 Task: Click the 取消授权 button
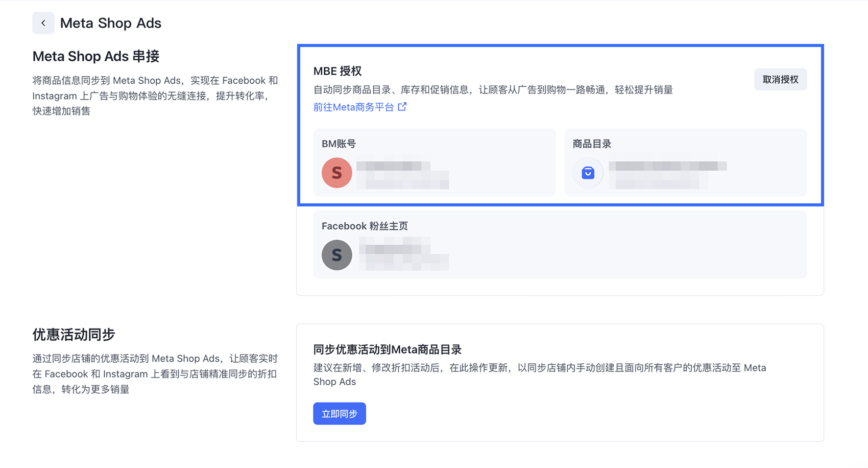coord(780,80)
